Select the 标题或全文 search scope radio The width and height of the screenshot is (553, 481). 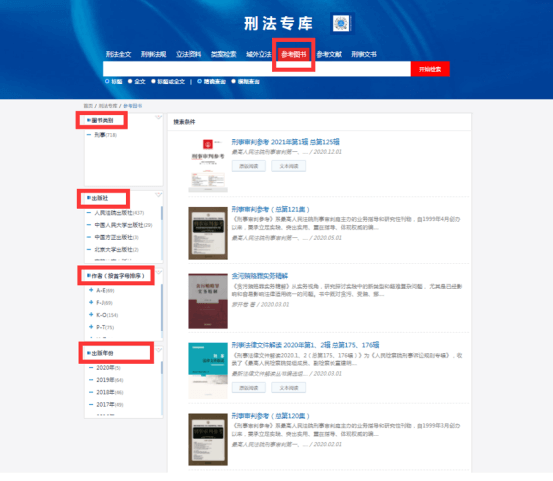pos(153,81)
